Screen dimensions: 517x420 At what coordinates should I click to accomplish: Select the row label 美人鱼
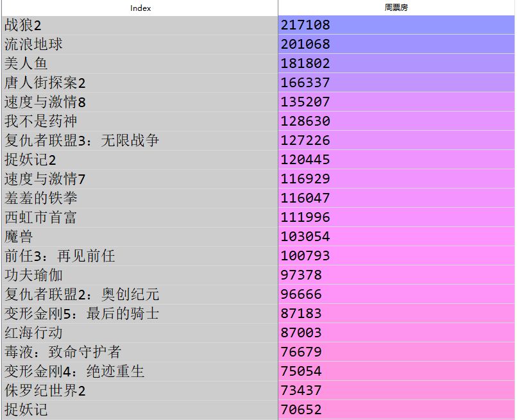[140, 63]
